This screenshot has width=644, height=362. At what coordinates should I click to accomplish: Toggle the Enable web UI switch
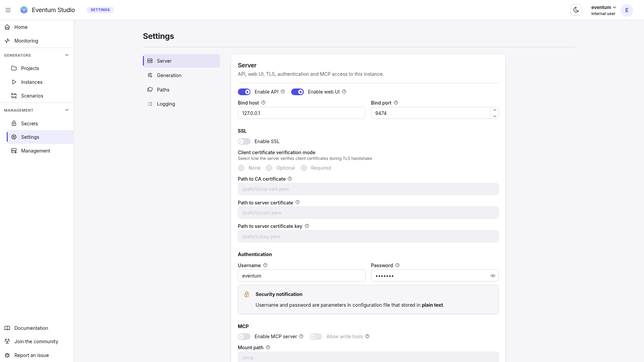298,92
